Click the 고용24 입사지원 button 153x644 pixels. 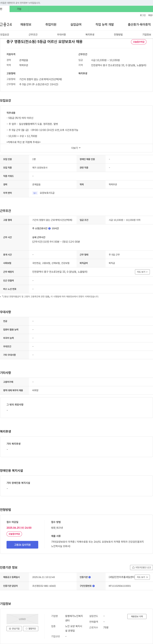coord(22,545)
